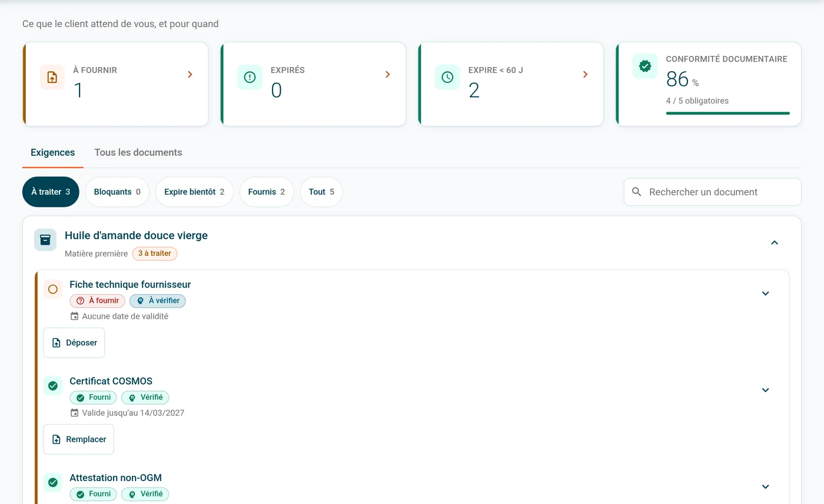
Task: Select the Expire bientôt filter chip
Action: coord(194,192)
